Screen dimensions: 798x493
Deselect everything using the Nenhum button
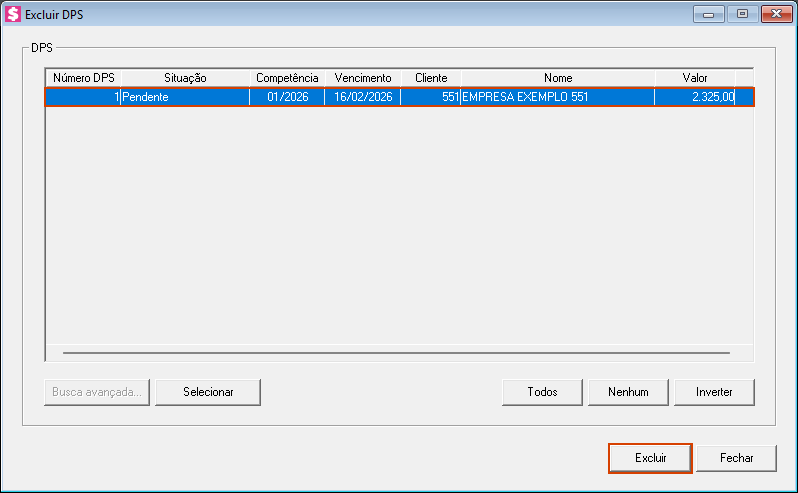(x=628, y=392)
